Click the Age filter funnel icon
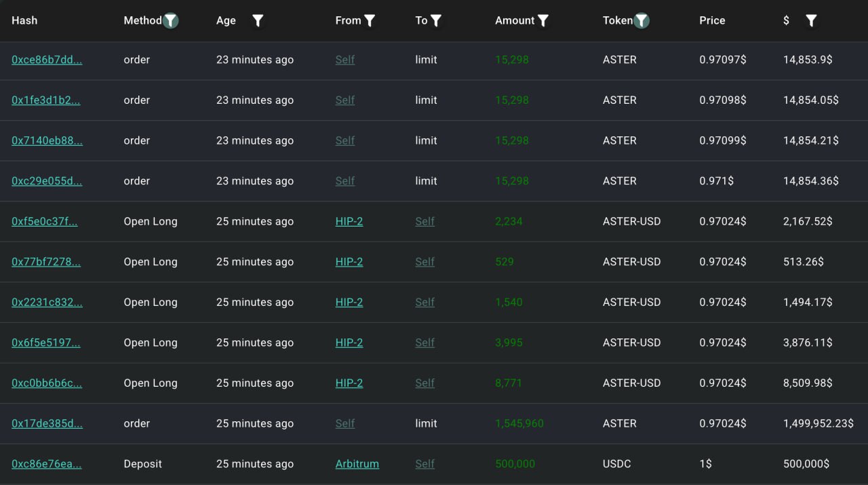Screen dimensions: 868x485 coord(258,20)
